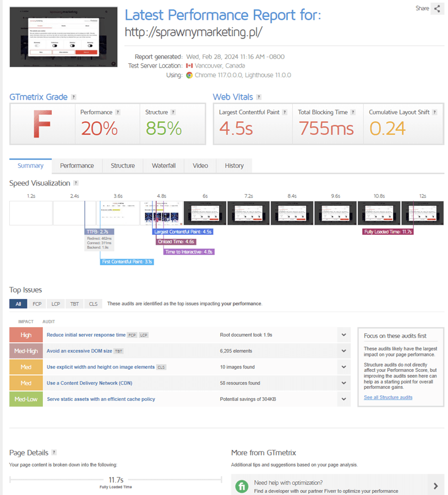
Task: Expand the Reduce initial server response audit
Action: pyautogui.click(x=343, y=335)
